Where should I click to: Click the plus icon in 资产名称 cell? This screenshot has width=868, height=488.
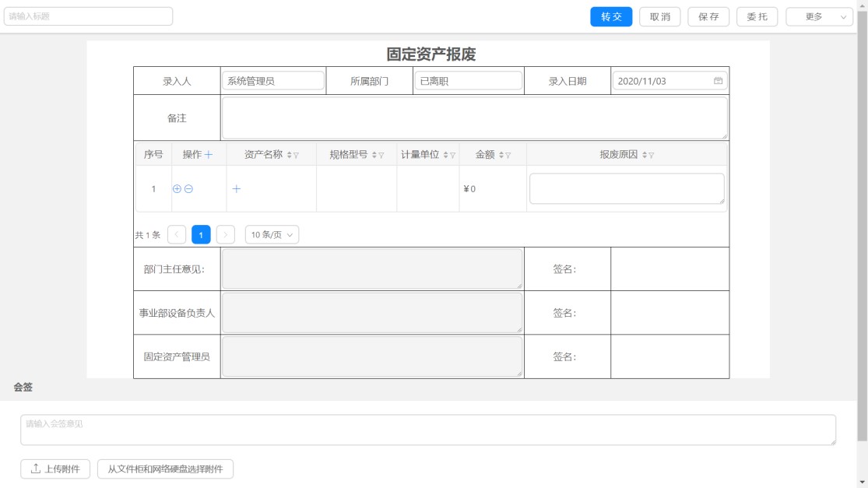coord(237,188)
